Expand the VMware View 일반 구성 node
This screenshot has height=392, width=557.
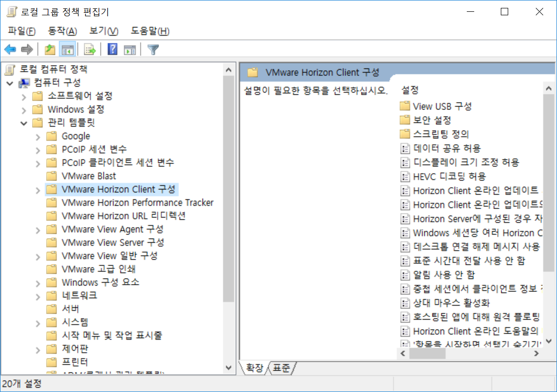pyautogui.click(x=38, y=257)
